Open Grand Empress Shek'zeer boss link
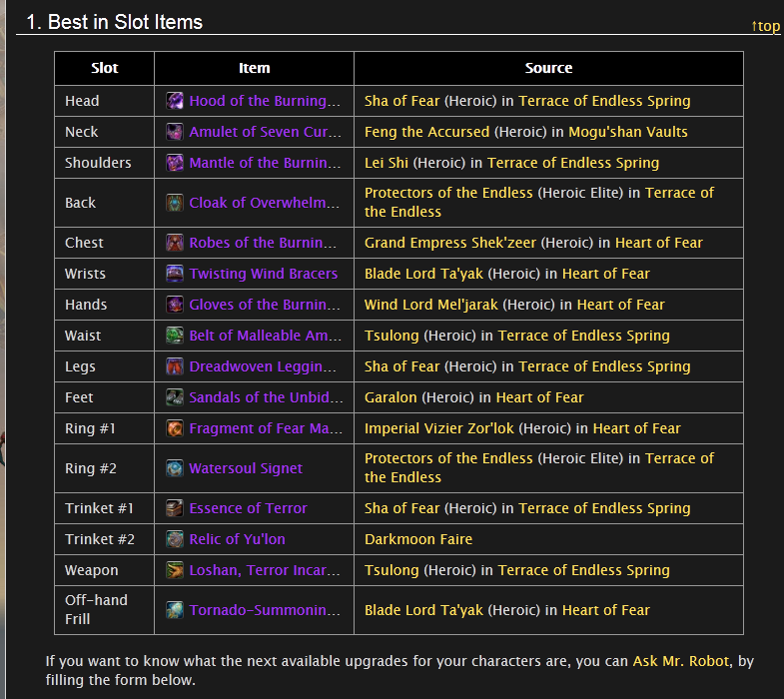Screen dimensions: 784x699 coord(450,243)
